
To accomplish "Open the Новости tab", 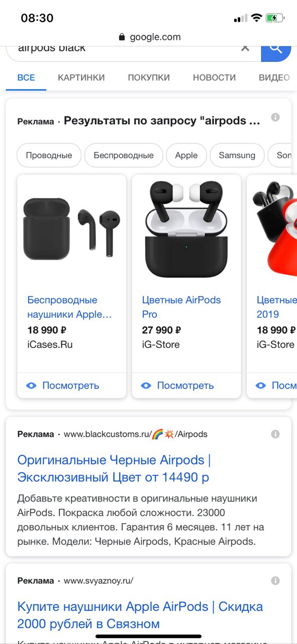I will point(214,77).
